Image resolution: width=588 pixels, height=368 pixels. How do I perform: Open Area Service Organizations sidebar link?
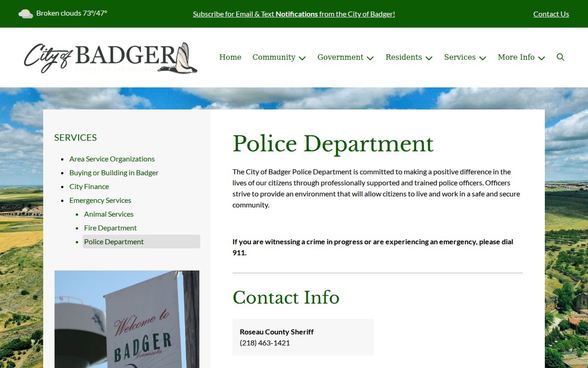[112, 159]
